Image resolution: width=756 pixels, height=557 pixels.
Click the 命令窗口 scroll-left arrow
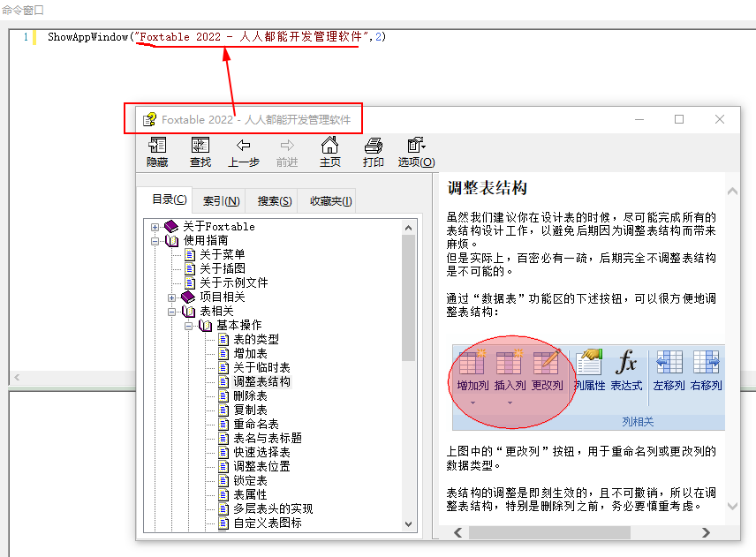17,377
